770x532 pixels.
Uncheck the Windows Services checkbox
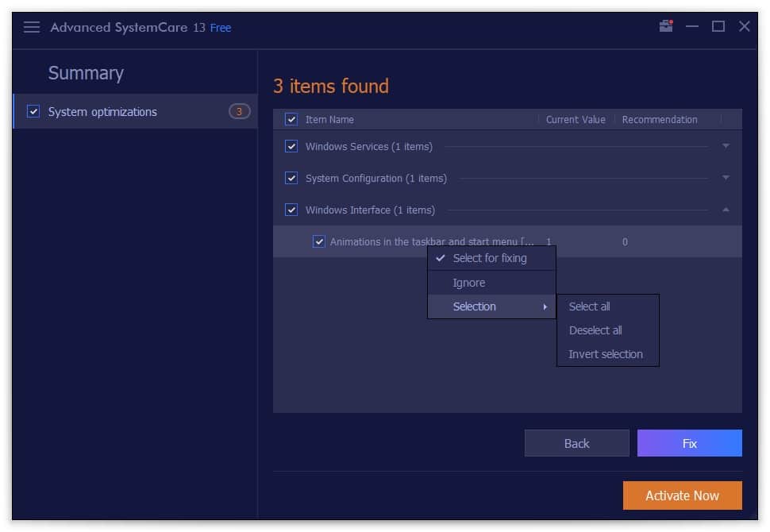click(x=291, y=146)
